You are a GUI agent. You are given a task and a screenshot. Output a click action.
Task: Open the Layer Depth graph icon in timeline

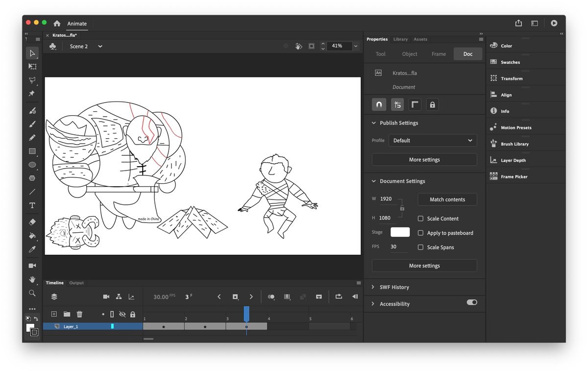[x=131, y=297]
